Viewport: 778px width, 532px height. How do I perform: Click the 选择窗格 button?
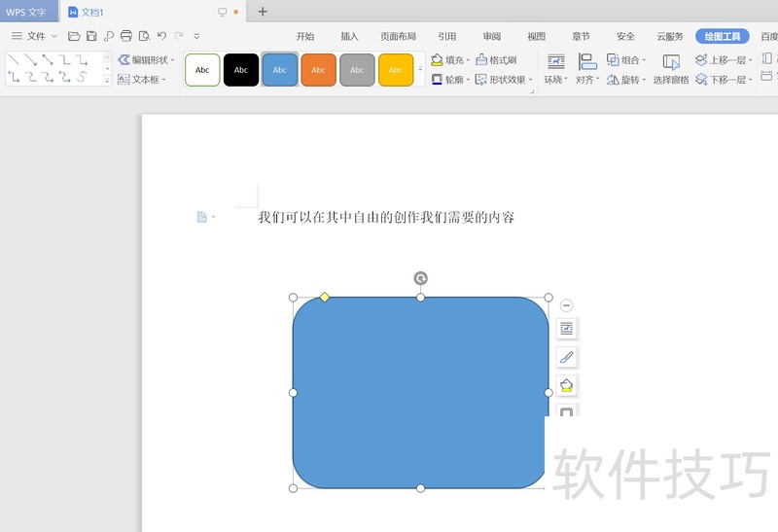pos(671,69)
